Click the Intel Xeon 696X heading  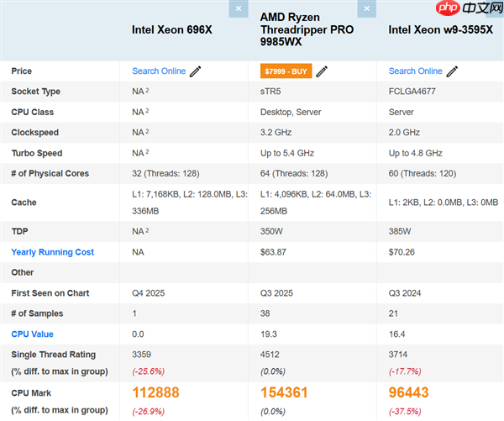coord(172,30)
